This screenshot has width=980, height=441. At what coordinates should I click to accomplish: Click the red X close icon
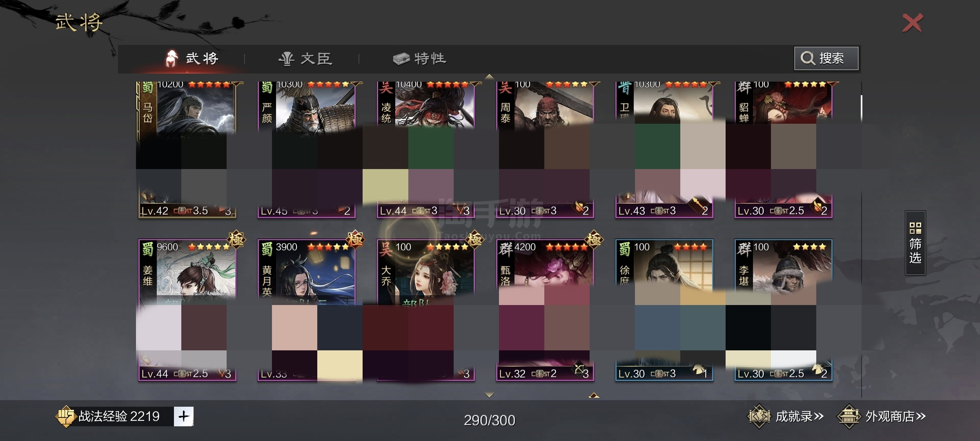click(x=912, y=23)
